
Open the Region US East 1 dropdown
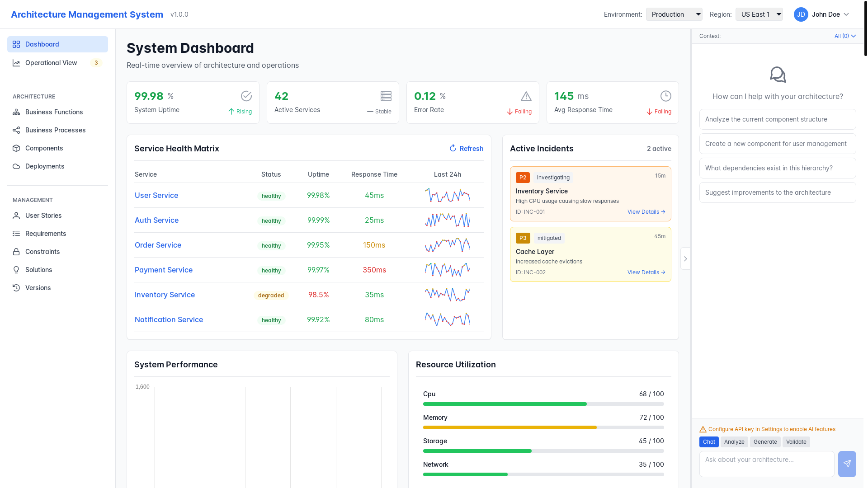(x=759, y=14)
